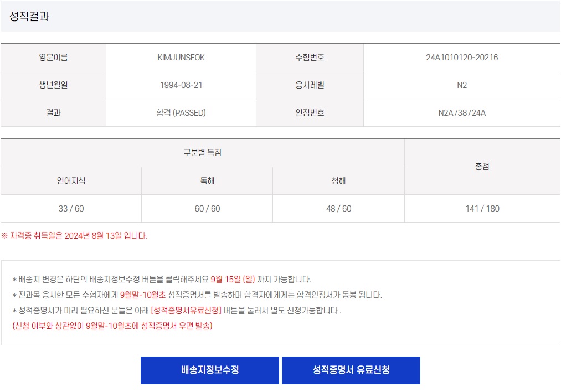Click the 성적증명서 유료신청 button
Screen dimensions: 561x392
pos(351,370)
